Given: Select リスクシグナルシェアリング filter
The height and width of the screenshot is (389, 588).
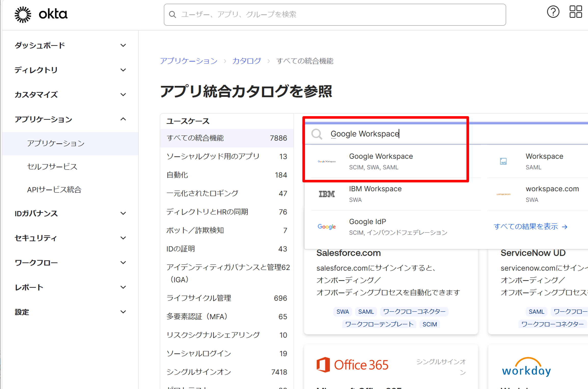Looking at the screenshot, I should click(x=227, y=335).
